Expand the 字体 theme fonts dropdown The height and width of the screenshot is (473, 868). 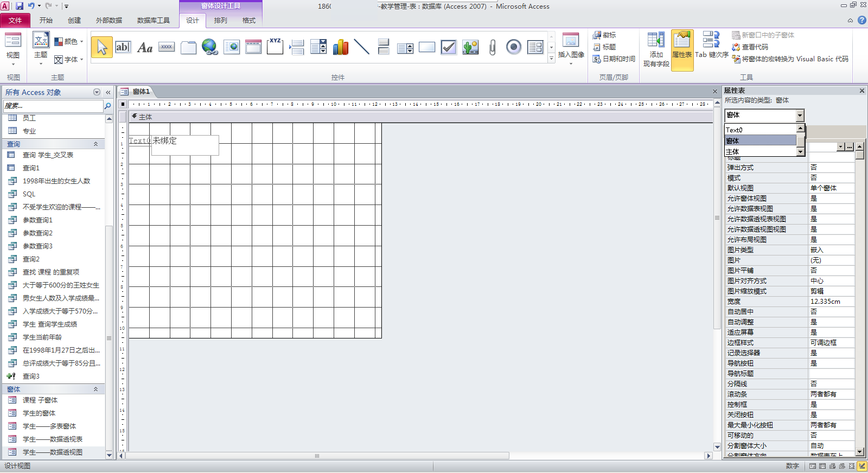click(x=68, y=60)
